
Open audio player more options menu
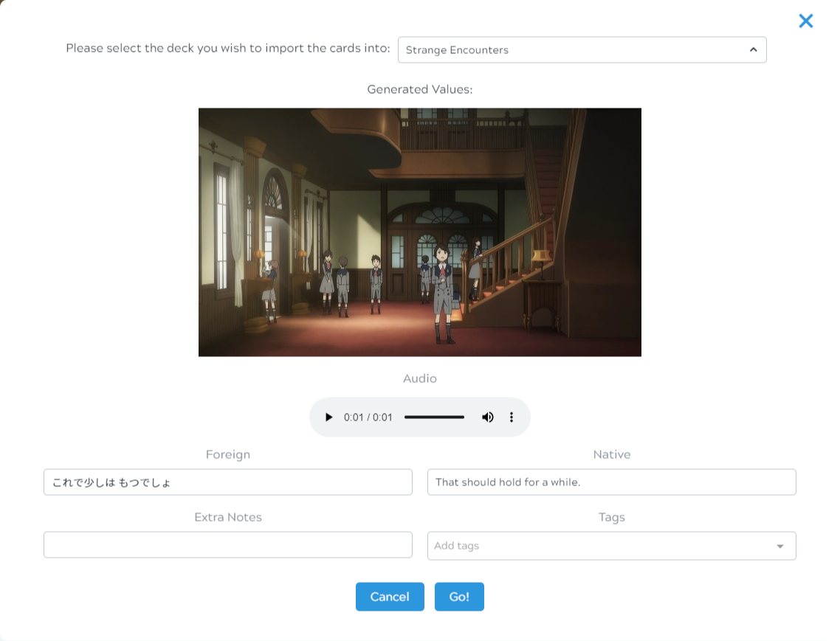pos(512,417)
